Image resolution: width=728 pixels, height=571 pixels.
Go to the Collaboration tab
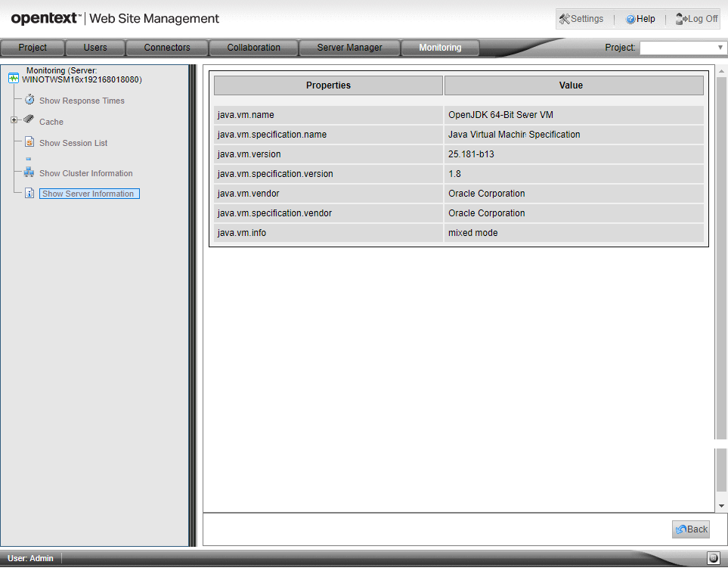click(253, 48)
